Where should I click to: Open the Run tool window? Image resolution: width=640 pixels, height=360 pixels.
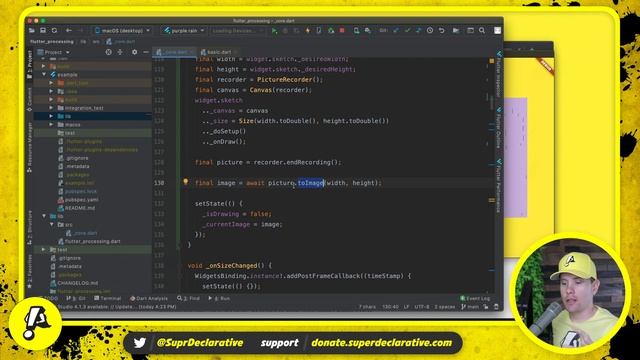[219, 298]
